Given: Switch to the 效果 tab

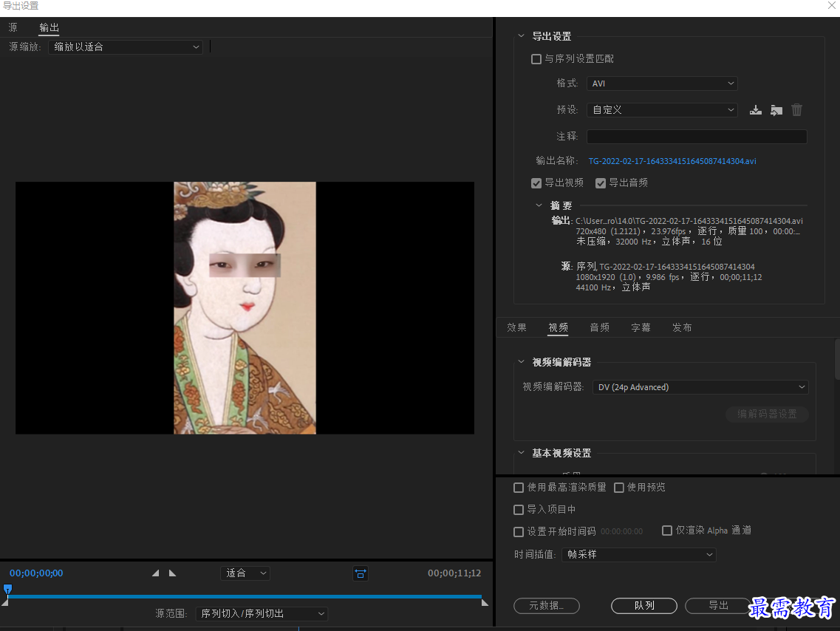Looking at the screenshot, I should [516, 327].
